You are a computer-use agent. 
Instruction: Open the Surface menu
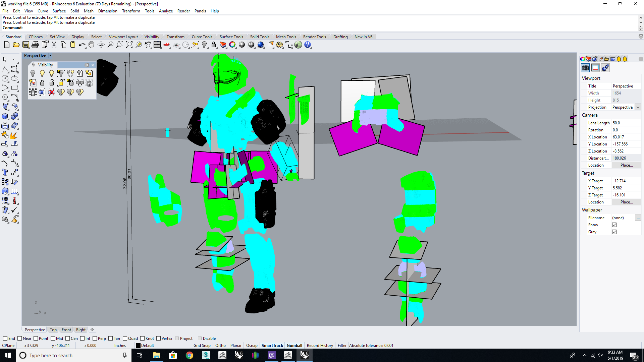pos(59,11)
